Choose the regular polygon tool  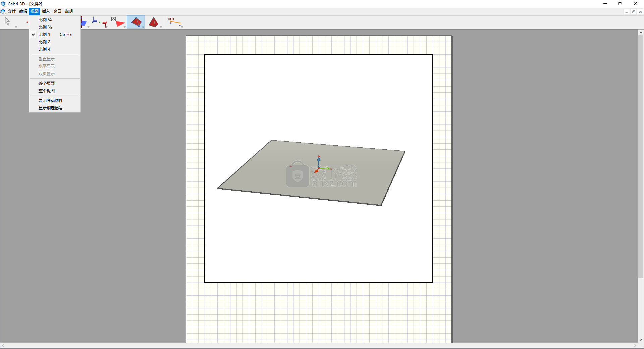(x=118, y=22)
